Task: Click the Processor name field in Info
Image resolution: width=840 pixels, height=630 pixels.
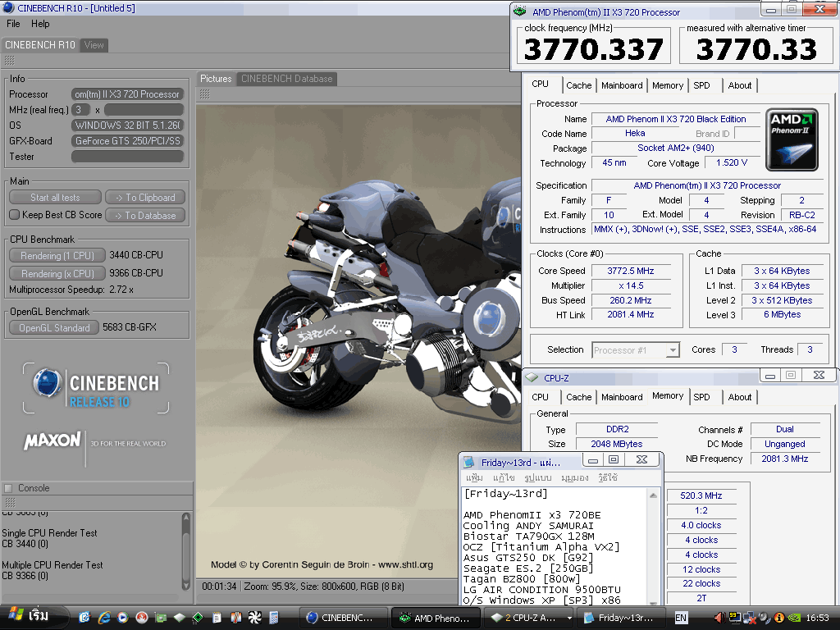Action: pyautogui.click(x=127, y=94)
